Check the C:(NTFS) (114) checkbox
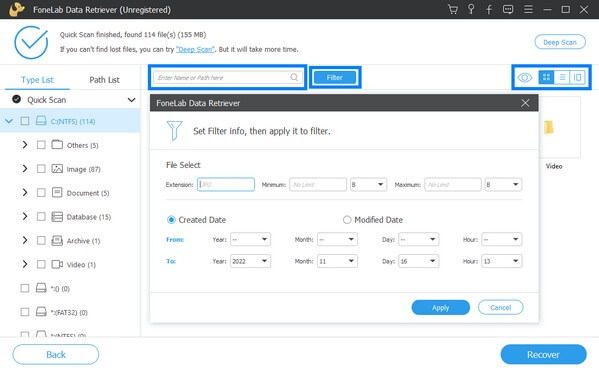The height and width of the screenshot is (376, 599). (x=25, y=121)
